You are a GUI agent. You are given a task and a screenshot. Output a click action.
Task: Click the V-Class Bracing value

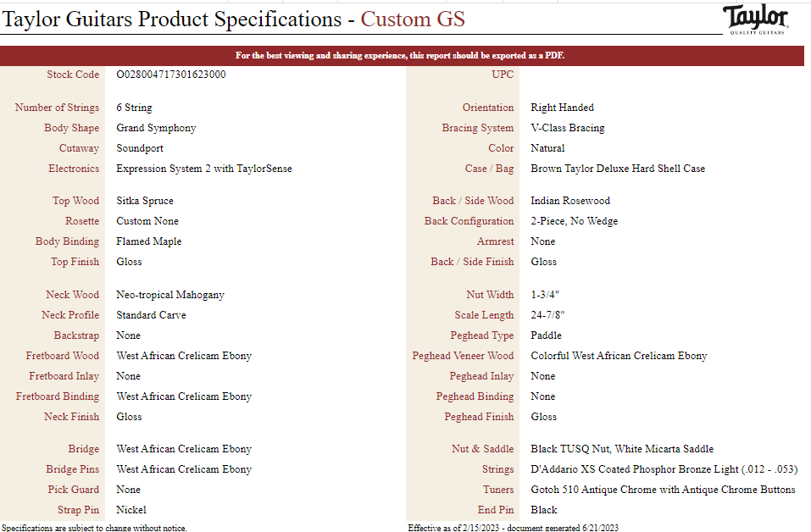[568, 128]
